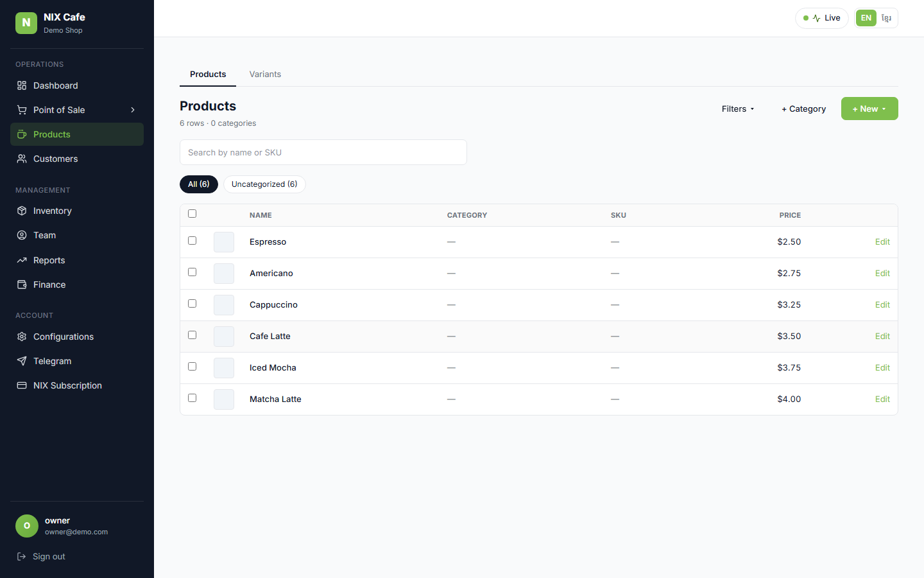Click the $3.25 price cell
The height and width of the screenshot is (578, 924).
click(789, 305)
